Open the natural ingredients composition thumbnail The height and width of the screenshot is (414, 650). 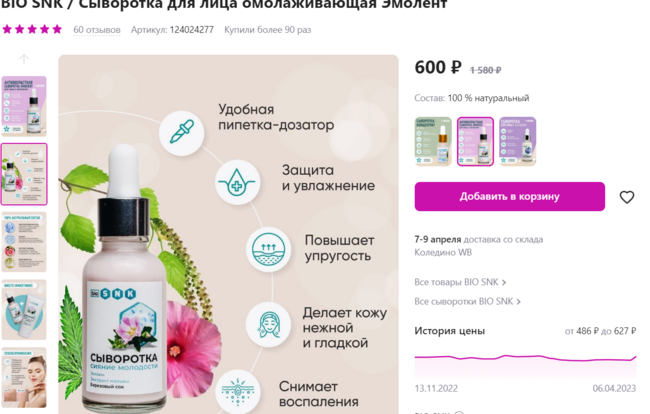coord(24,242)
